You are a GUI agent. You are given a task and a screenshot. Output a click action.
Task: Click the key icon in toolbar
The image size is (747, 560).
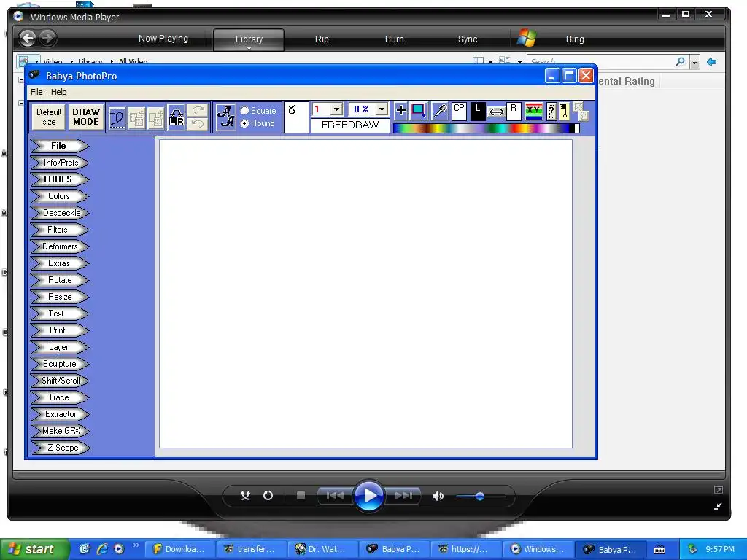[564, 112]
